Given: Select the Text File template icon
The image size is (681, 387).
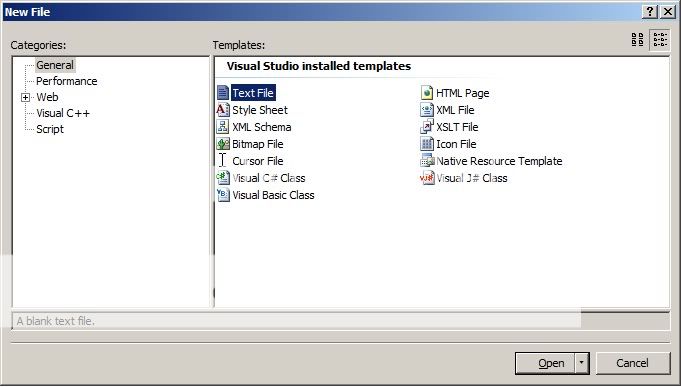Looking at the screenshot, I should click(x=223, y=93).
